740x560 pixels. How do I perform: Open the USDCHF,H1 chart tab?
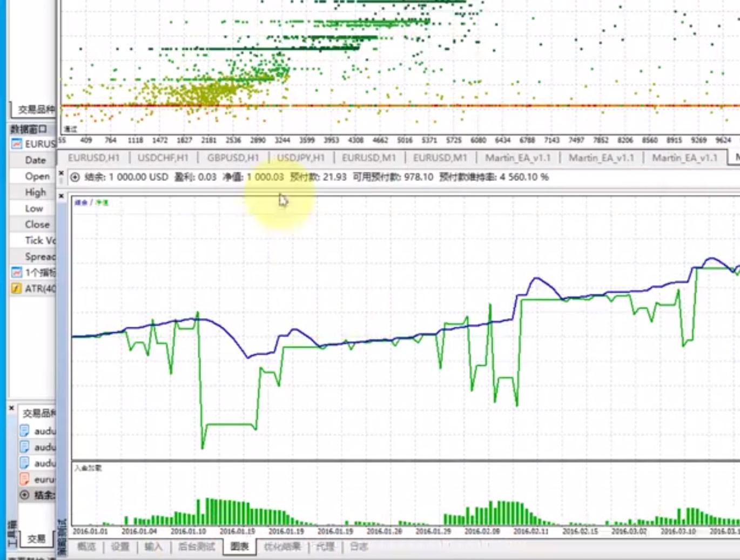click(x=163, y=158)
